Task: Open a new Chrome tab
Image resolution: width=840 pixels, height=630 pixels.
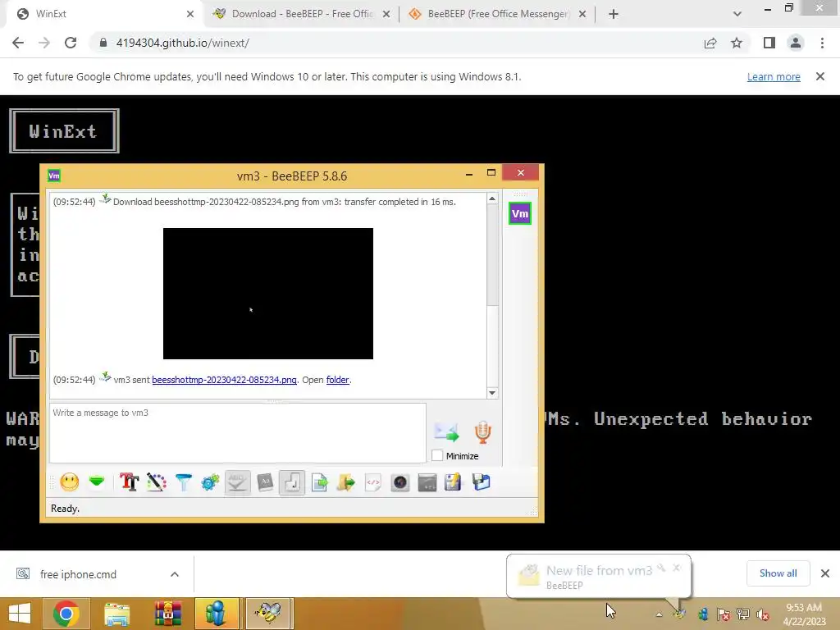Action: 614,14
